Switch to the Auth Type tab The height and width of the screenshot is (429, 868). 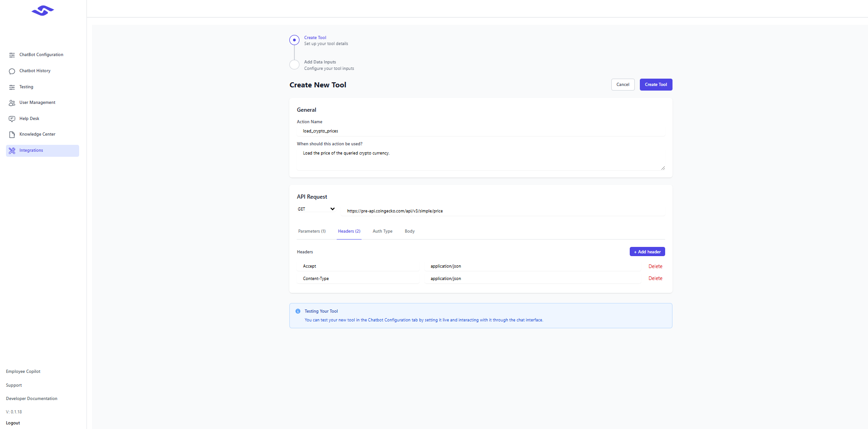tap(382, 231)
